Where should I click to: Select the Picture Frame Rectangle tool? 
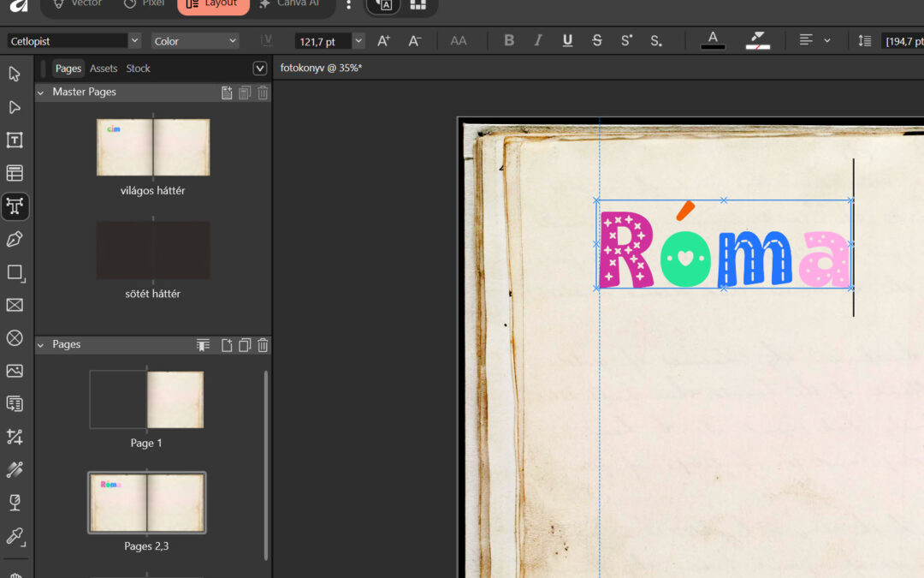[15, 305]
